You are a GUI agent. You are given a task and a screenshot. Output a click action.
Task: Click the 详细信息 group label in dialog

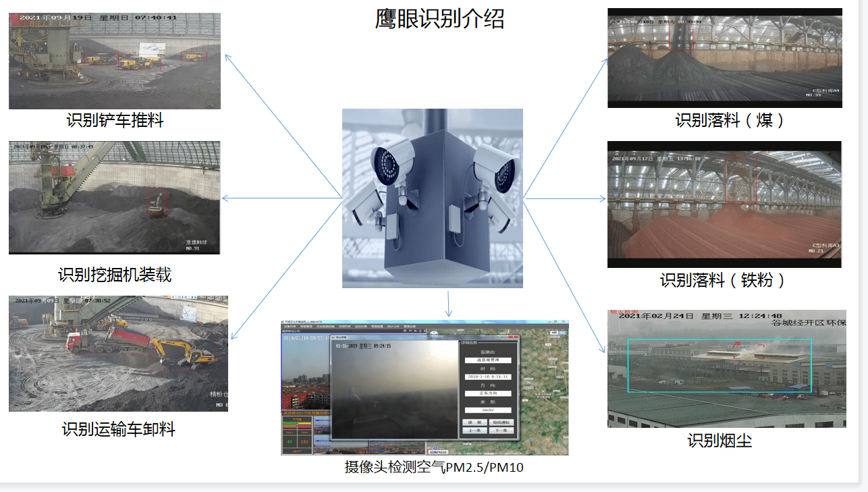(x=469, y=343)
